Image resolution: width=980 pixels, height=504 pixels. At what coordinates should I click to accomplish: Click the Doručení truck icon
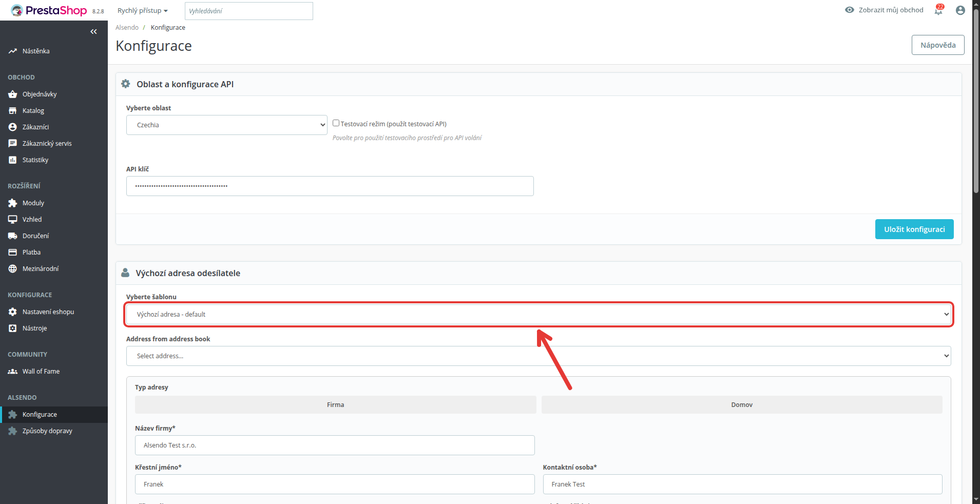(x=13, y=236)
